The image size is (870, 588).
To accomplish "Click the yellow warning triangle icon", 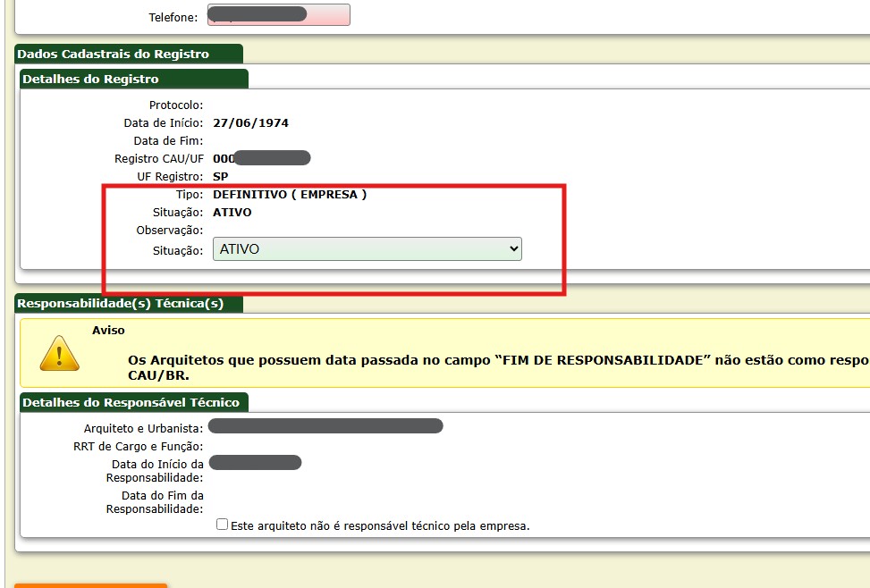I will tap(60, 353).
